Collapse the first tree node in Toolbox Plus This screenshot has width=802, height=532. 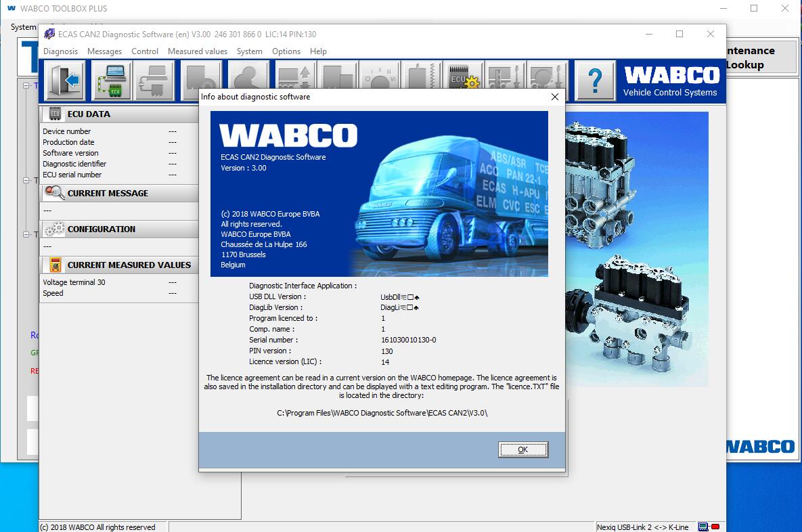point(26,85)
